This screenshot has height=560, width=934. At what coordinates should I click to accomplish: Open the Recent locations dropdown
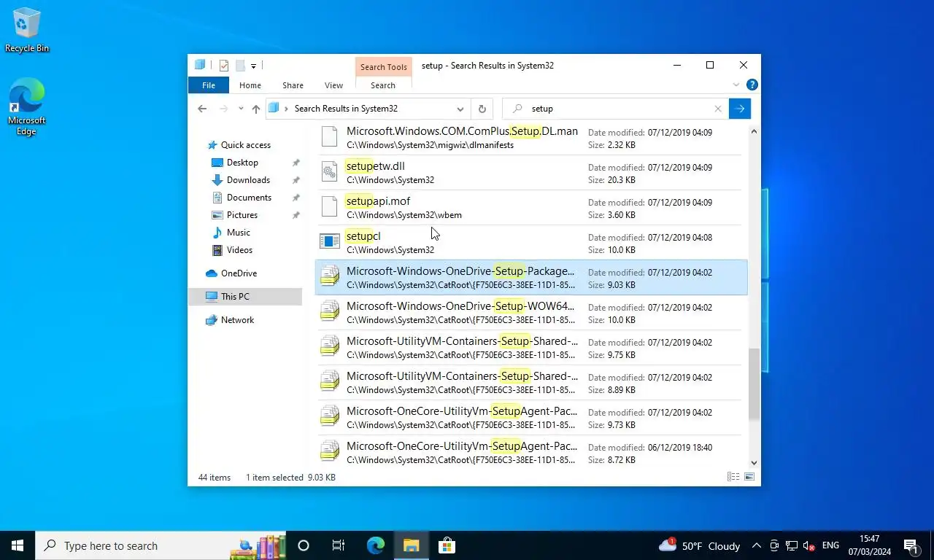pos(241,109)
